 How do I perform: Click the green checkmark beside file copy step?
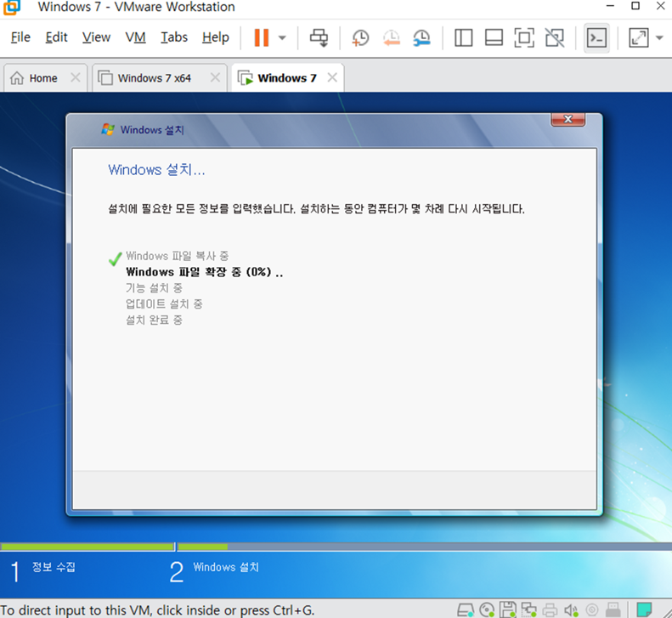coord(115,258)
